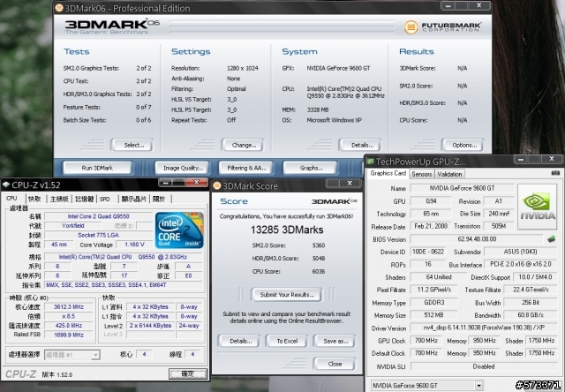Click the CPU name field Intel Core 2 Quad Q9550
The width and height of the screenshot is (565, 392).
tap(98, 216)
